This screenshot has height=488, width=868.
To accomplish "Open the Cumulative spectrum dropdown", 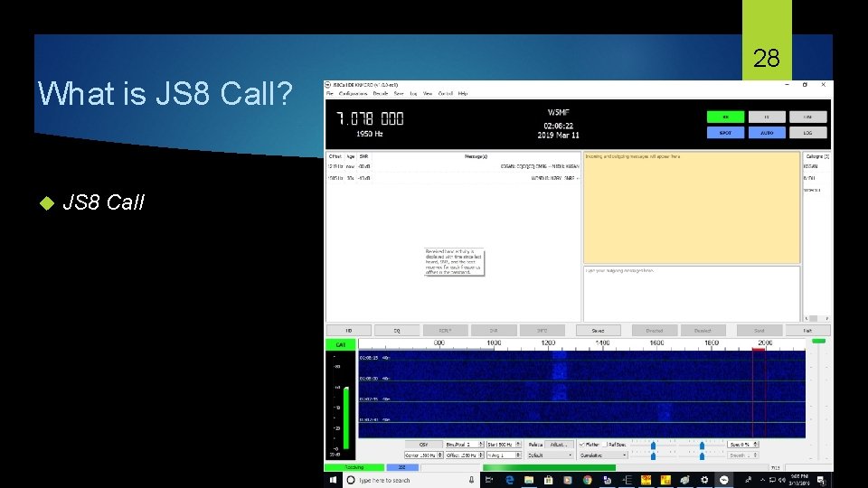I will click(603, 455).
